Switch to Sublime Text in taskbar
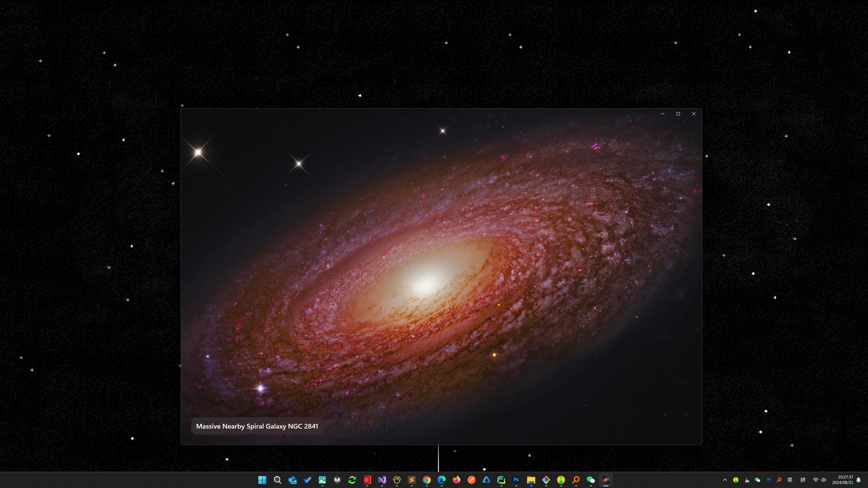 pos(412,480)
